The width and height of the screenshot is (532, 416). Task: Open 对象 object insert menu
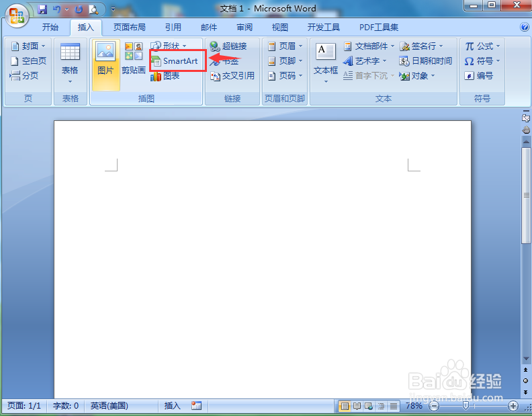417,76
